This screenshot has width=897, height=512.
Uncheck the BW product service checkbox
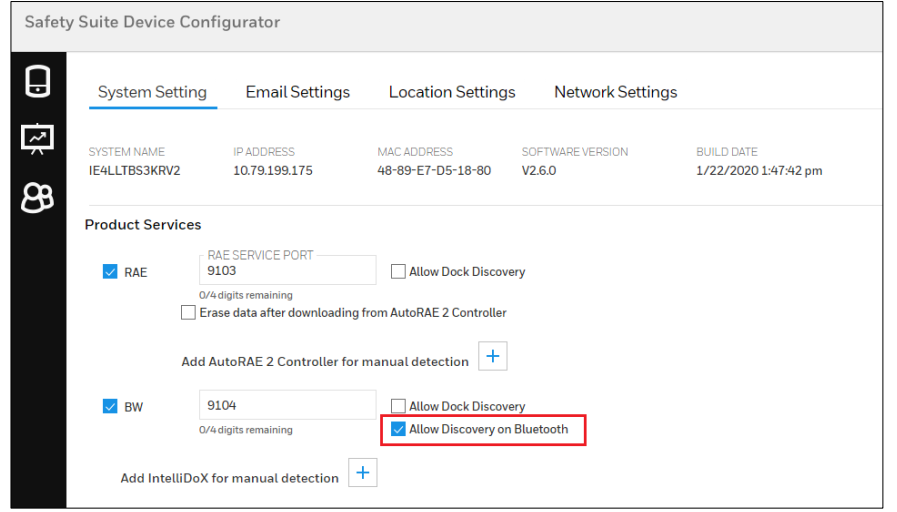[110, 406]
